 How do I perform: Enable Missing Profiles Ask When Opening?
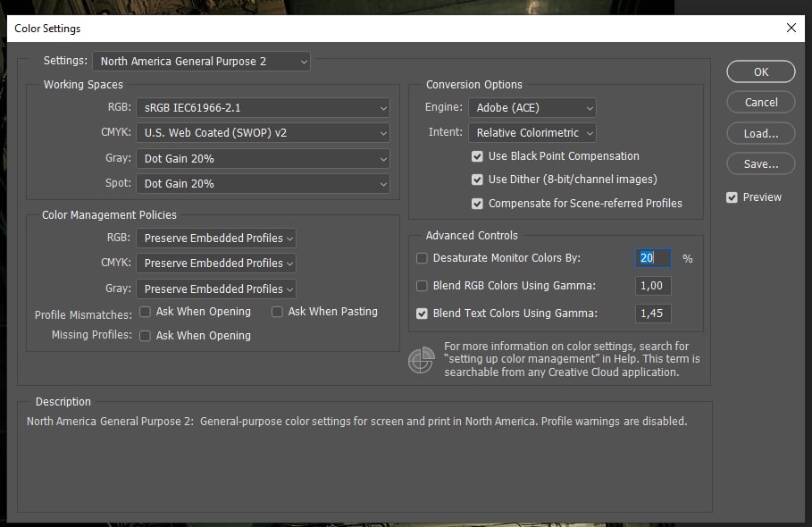pos(145,336)
